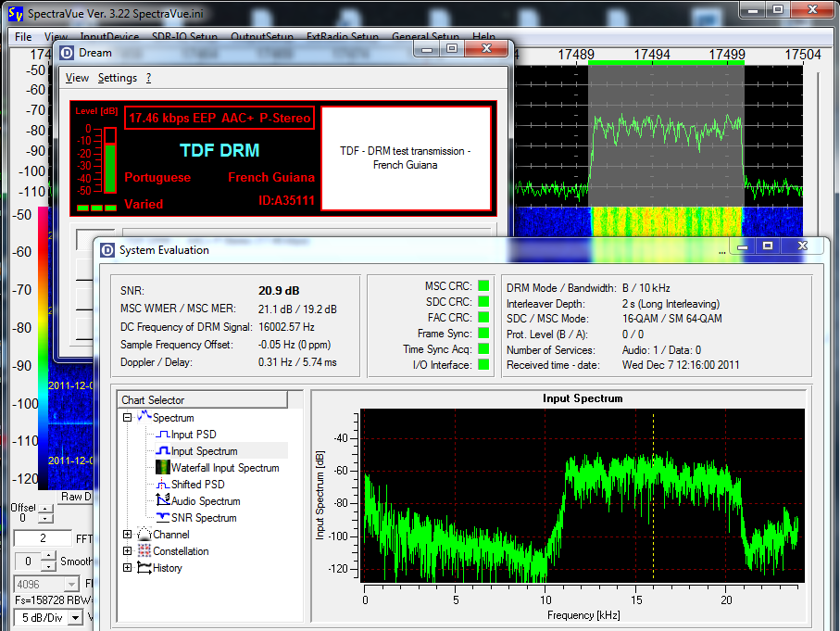
Task: Show the Audio Spectrum chart
Action: tap(205, 501)
